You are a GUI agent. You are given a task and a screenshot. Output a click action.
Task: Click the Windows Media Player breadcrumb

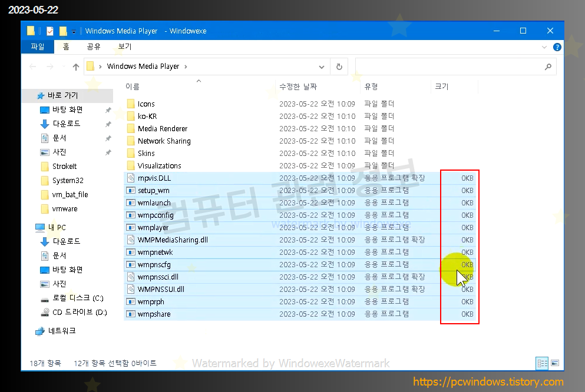tap(143, 67)
